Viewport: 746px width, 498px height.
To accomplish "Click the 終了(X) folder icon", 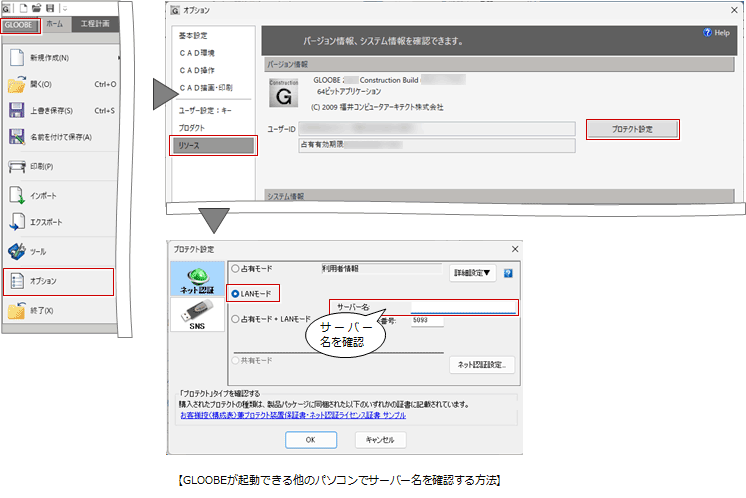I will click(17, 311).
